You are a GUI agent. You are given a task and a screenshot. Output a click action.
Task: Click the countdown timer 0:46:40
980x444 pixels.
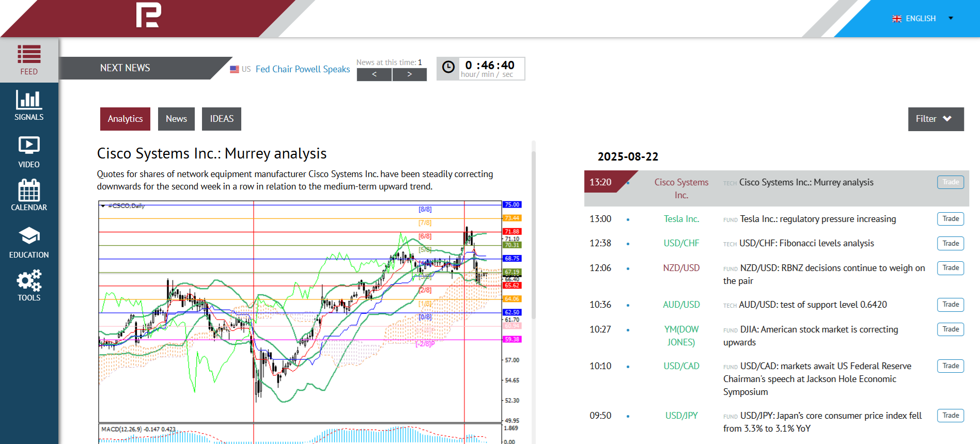click(x=490, y=66)
